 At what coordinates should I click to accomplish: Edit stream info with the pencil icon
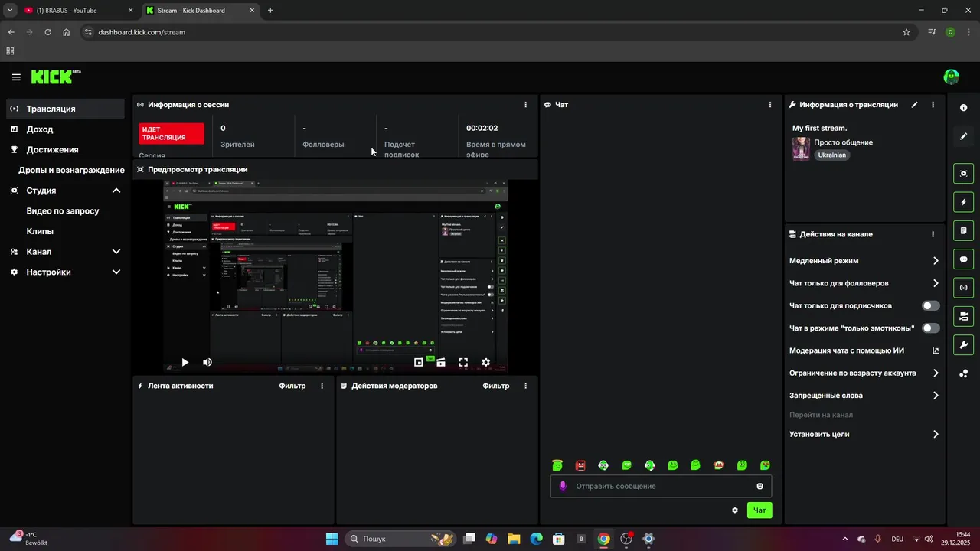pos(914,105)
